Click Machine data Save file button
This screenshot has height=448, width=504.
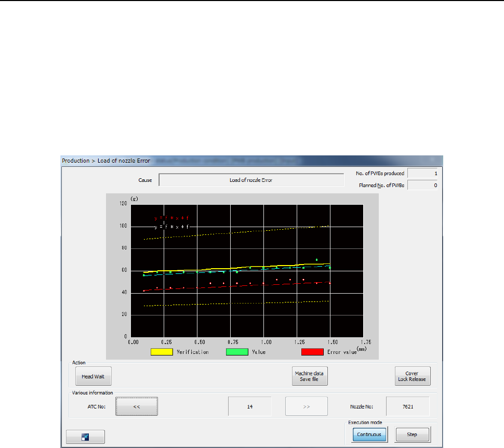click(x=311, y=376)
